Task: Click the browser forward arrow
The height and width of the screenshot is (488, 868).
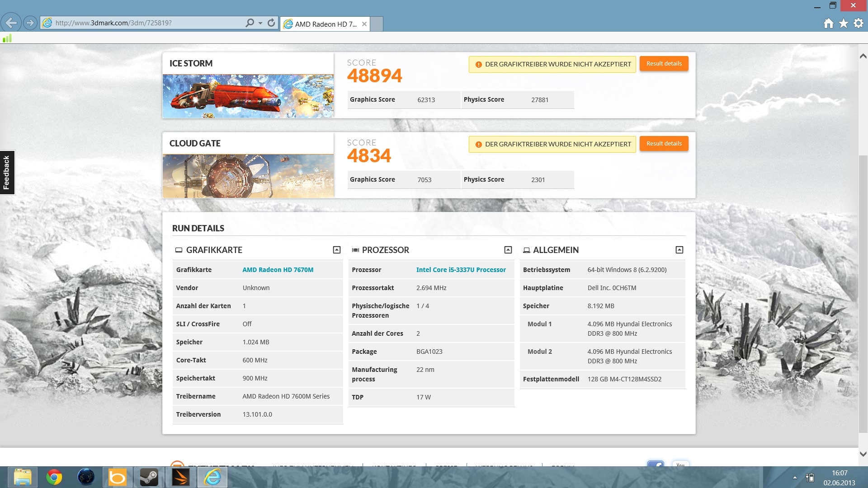Action: (30, 23)
